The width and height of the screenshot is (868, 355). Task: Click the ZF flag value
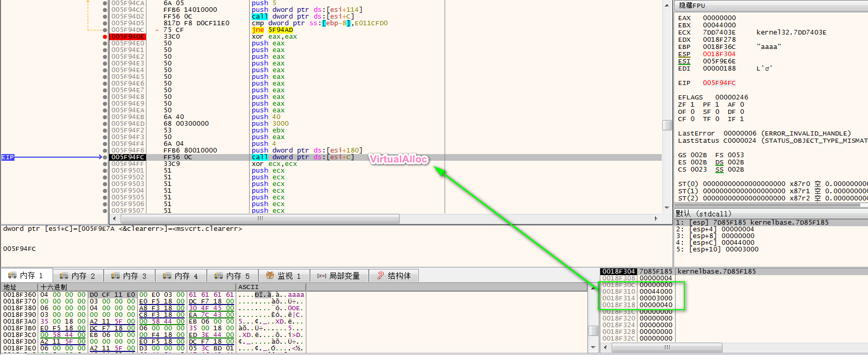[x=692, y=105]
